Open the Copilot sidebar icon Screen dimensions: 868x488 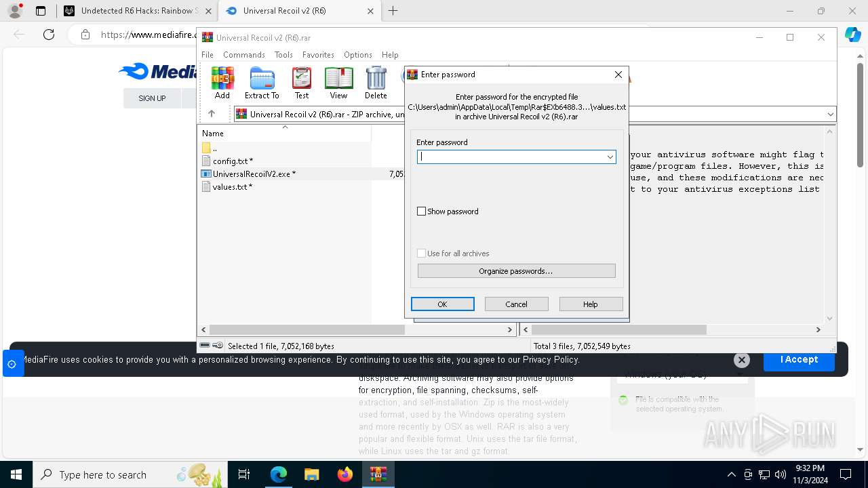tap(853, 35)
